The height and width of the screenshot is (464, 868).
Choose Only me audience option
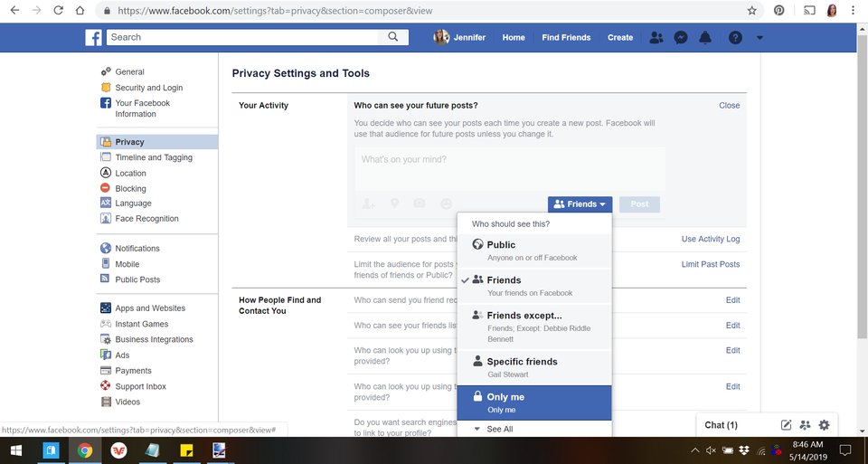coord(534,403)
